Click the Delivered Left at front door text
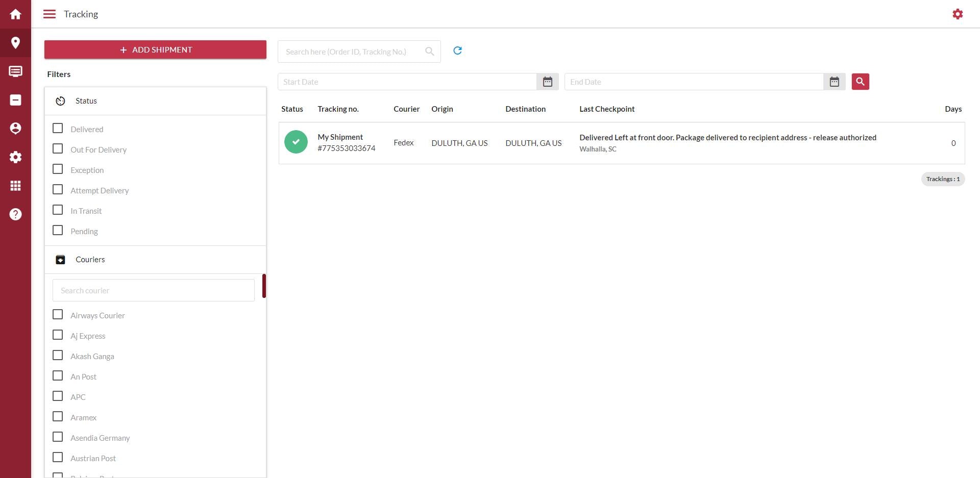 click(x=728, y=138)
